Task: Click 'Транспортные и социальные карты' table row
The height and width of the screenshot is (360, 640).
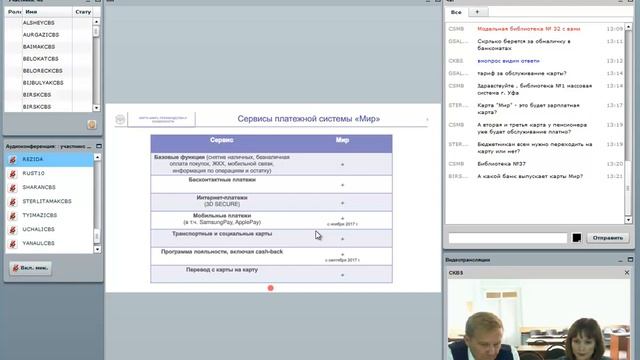Action: tap(271, 238)
